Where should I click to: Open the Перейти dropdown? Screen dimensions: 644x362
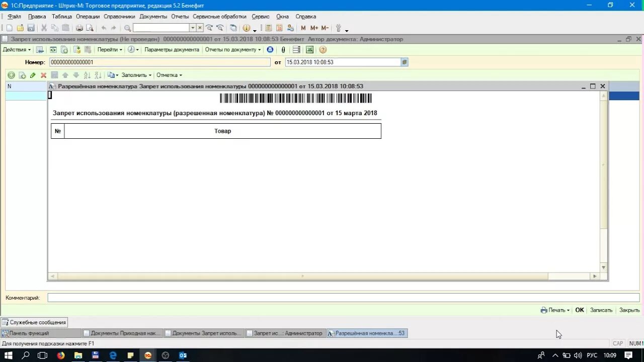pyautogui.click(x=110, y=50)
